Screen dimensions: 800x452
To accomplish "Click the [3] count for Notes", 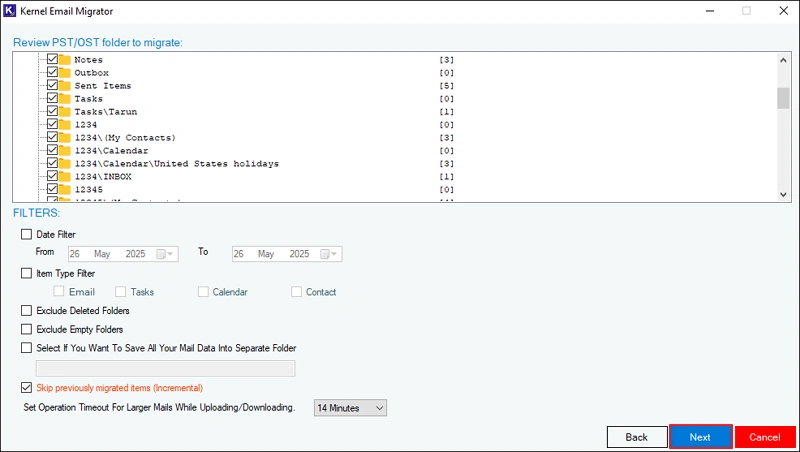I will click(x=446, y=60).
